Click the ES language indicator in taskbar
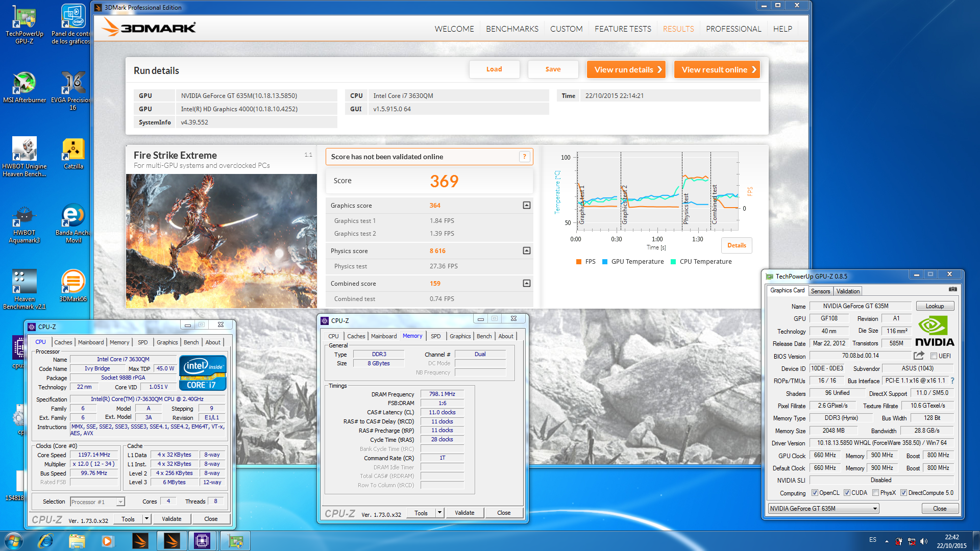980x551 pixels. (872, 540)
